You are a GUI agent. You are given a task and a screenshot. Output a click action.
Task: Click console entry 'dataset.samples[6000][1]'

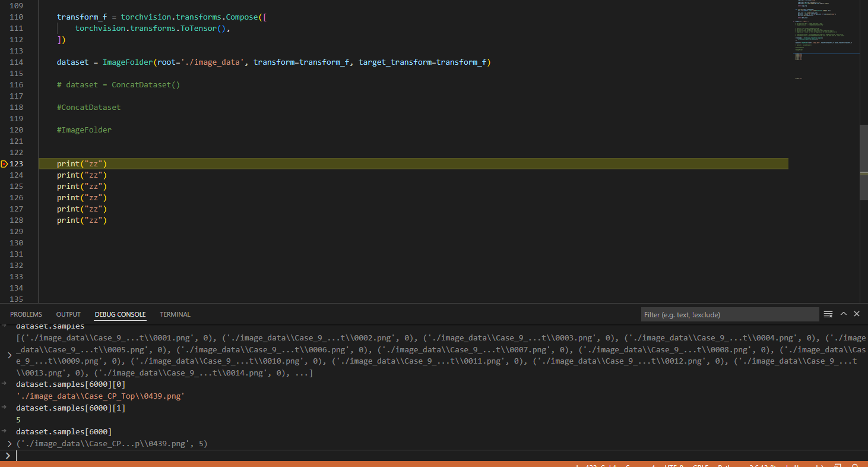pos(71,408)
